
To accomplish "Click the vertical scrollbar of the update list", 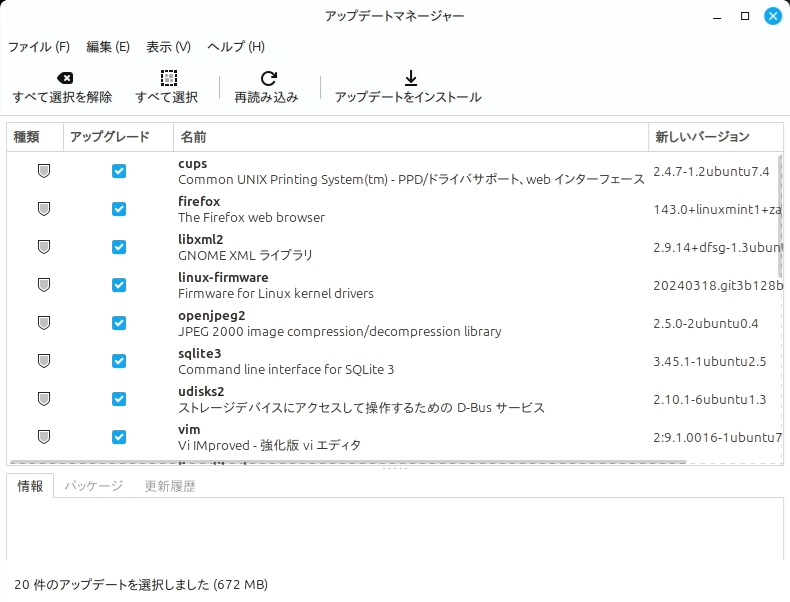I will [780, 215].
